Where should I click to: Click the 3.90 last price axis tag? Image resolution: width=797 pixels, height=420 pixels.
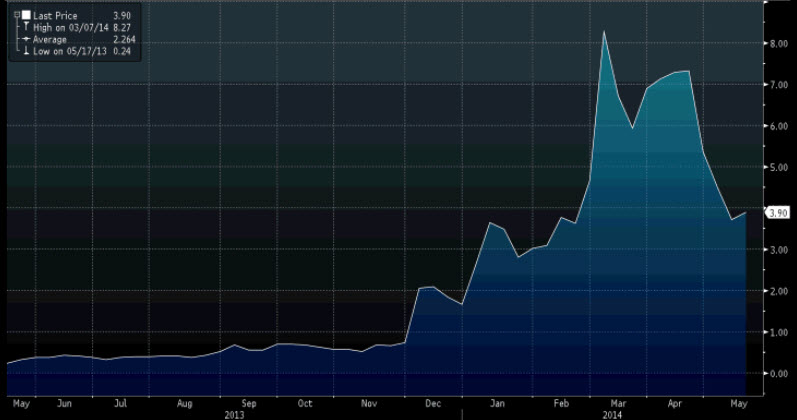[778, 213]
